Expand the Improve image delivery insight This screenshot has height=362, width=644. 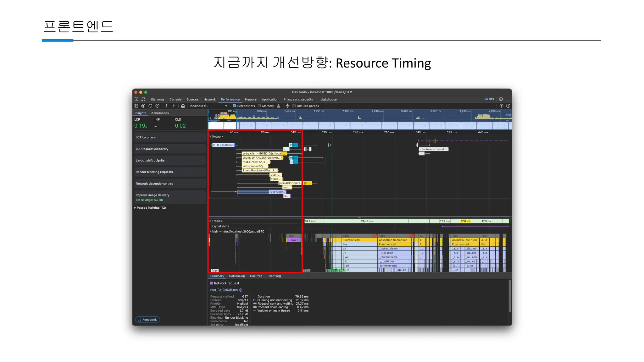tap(170, 197)
